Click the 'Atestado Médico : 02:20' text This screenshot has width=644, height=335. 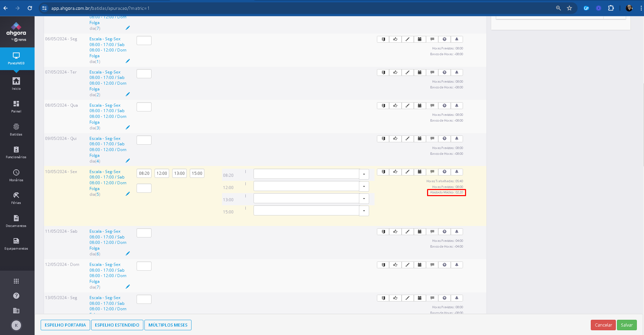point(446,192)
